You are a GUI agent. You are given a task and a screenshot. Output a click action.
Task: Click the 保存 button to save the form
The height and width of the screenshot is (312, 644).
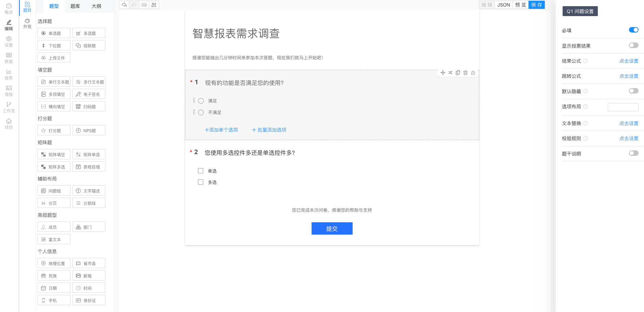tap(537, 5)
